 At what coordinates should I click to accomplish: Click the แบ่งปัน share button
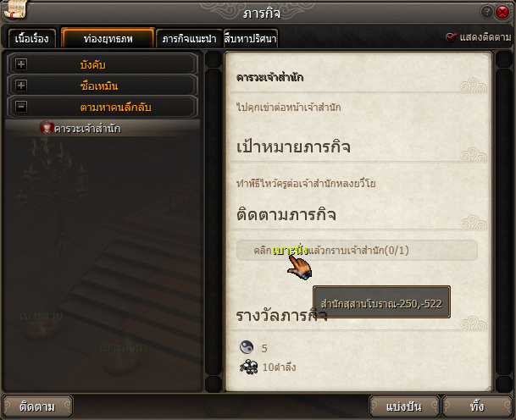point(404,406)
